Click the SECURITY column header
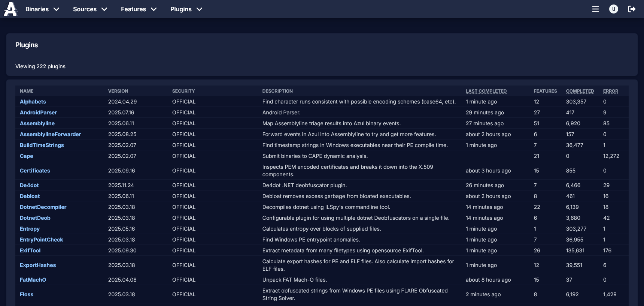This screenshot has height=306, width=644. [183, 91]
